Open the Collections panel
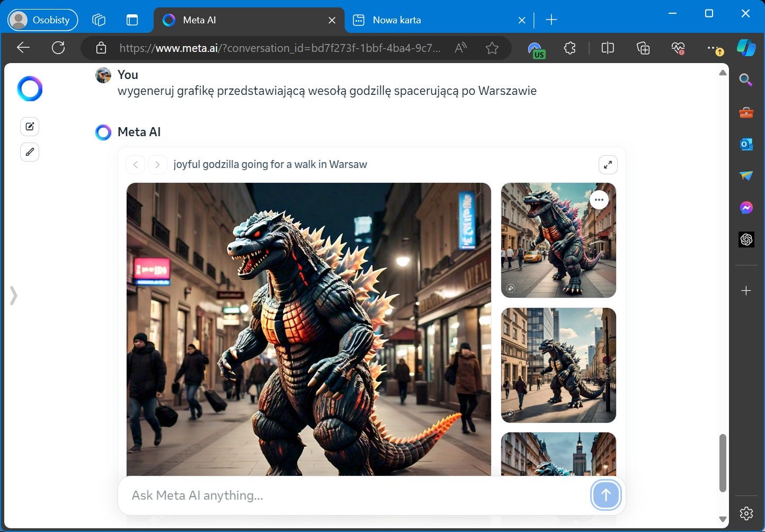 point(643,48)
